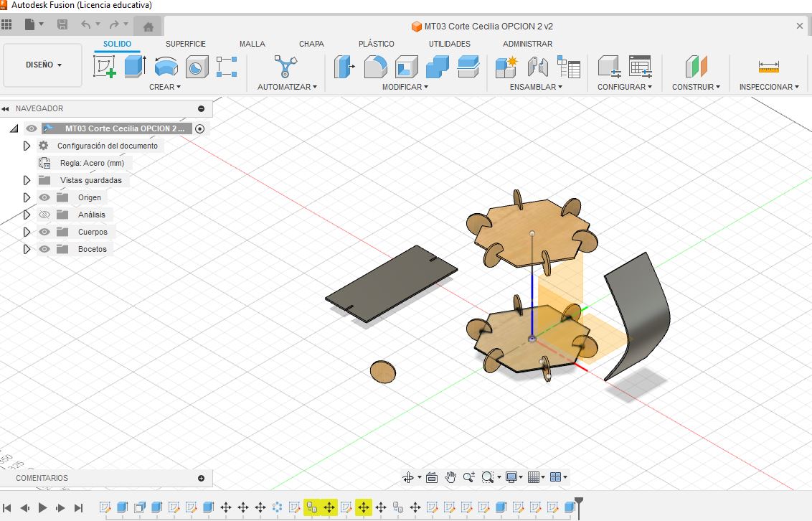
Task: Add a comment with the COMENTARIOS plus button
Action: pos(201,478)
